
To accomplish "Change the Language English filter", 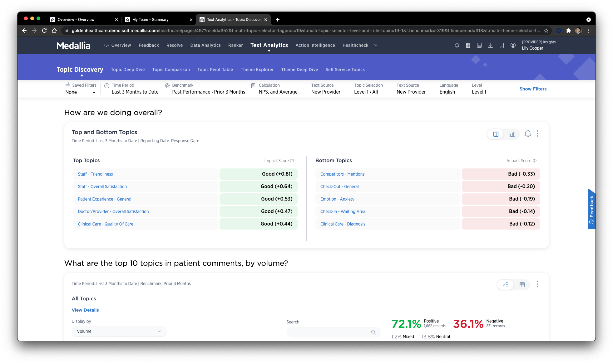I will [448, 89].
